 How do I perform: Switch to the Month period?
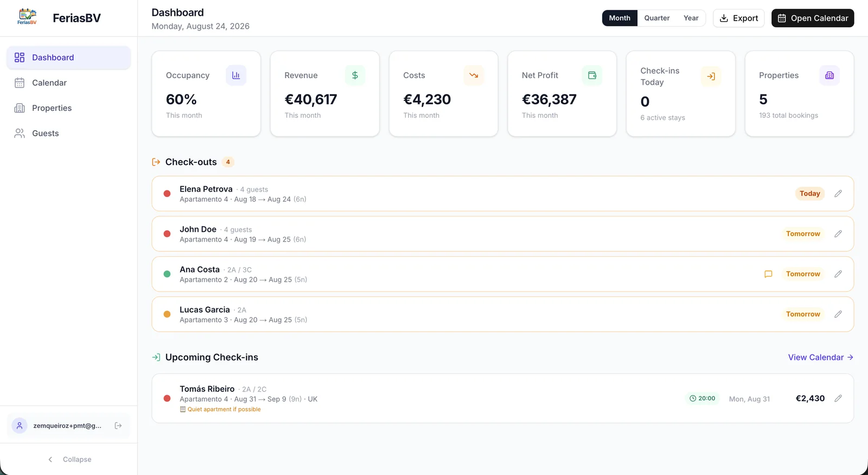click(x=620, y=18)
